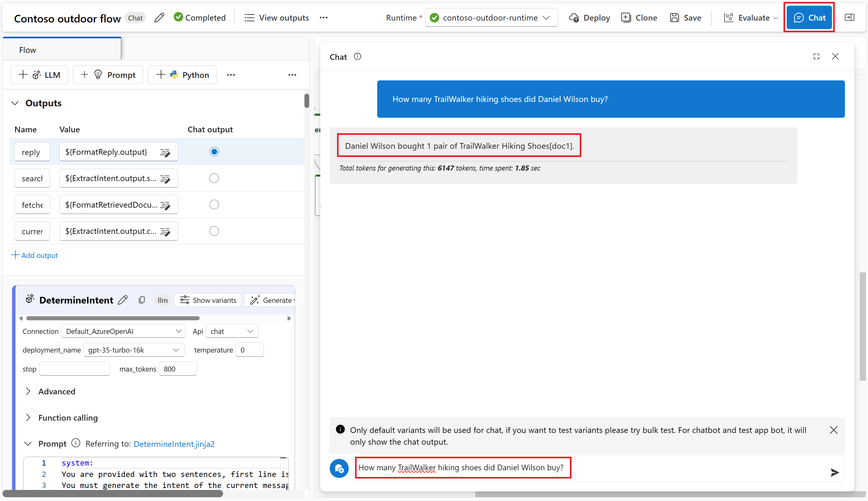Close the Chat panel
Screen dimensions: 868x501
coord(835,56)
